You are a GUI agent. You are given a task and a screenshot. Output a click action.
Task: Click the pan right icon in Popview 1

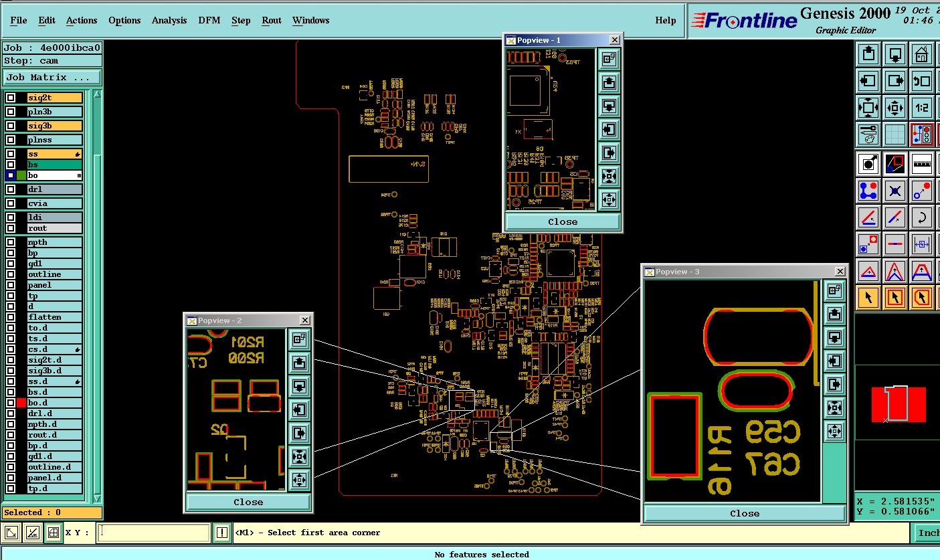[609, 153]
